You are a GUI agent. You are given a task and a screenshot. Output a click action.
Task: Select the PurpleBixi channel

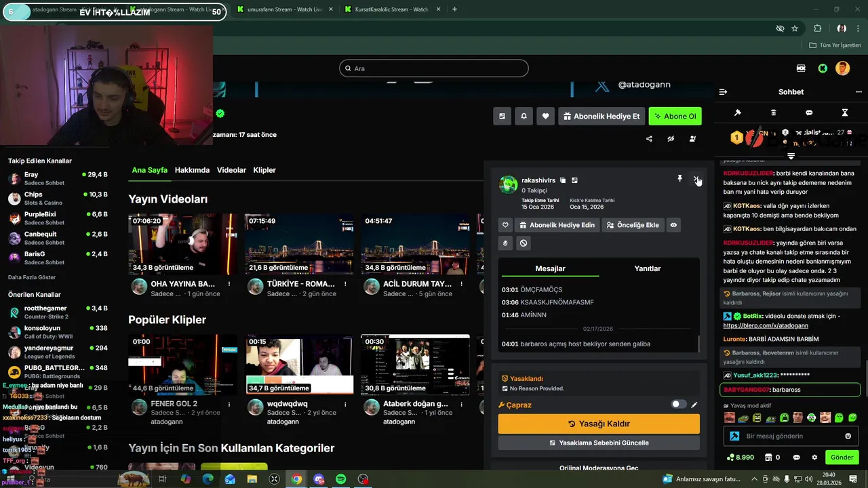58,218
